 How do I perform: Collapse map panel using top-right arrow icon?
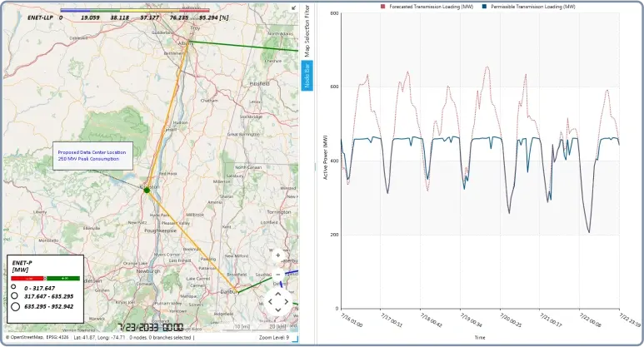click(x=294, y=7)
